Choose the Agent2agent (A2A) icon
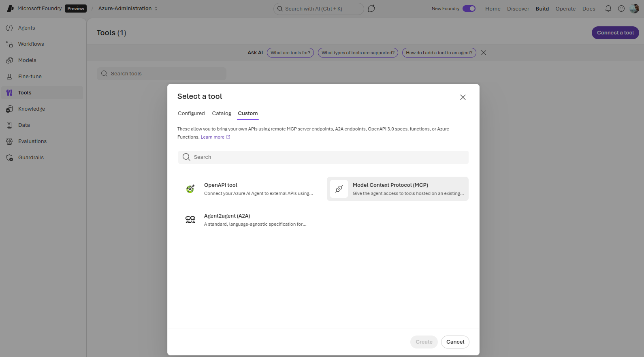The height and width of the screenshot is (357, 644). point(190,220)
